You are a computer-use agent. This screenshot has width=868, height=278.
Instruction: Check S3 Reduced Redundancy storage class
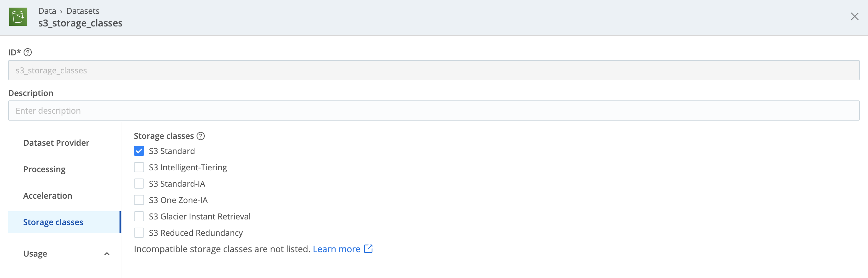[x=139, y=232]
